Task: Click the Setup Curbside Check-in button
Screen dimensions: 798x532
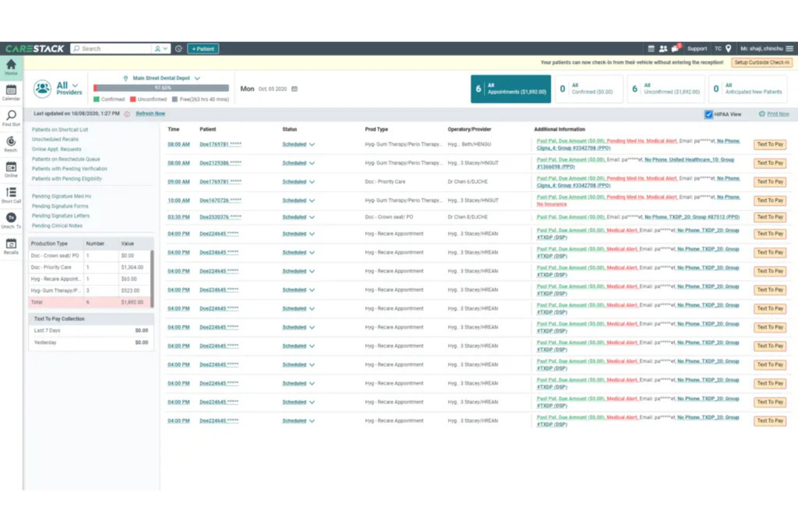Action: click(x=761, y=62)
